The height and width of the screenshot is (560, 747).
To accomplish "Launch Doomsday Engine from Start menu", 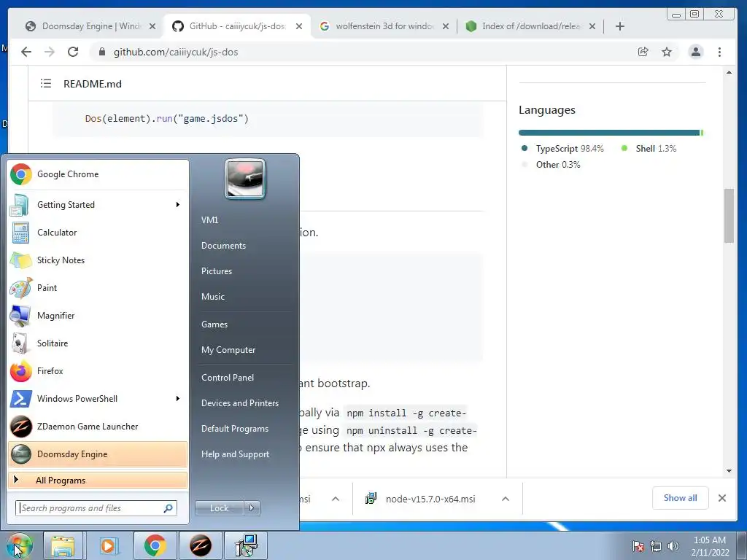I will 98,454.
